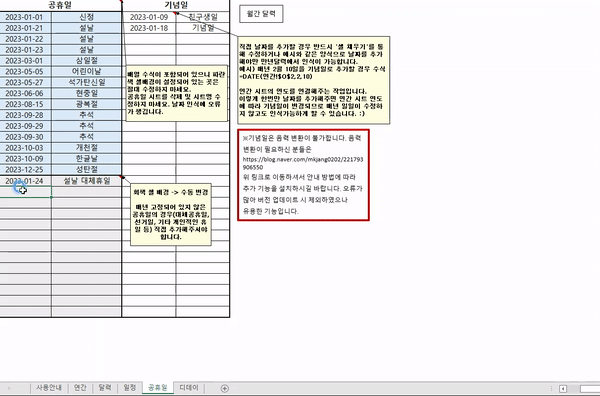Switch to the 디데이 sheet tab
This screenshot has width=600, height=396.
point(189,388)
